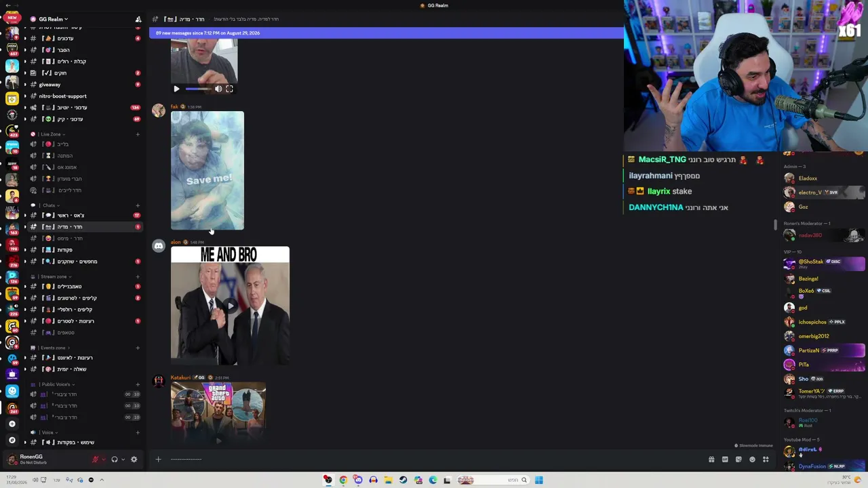
Task: Adjust the video volume slider
Action: (x=198, y=89)
